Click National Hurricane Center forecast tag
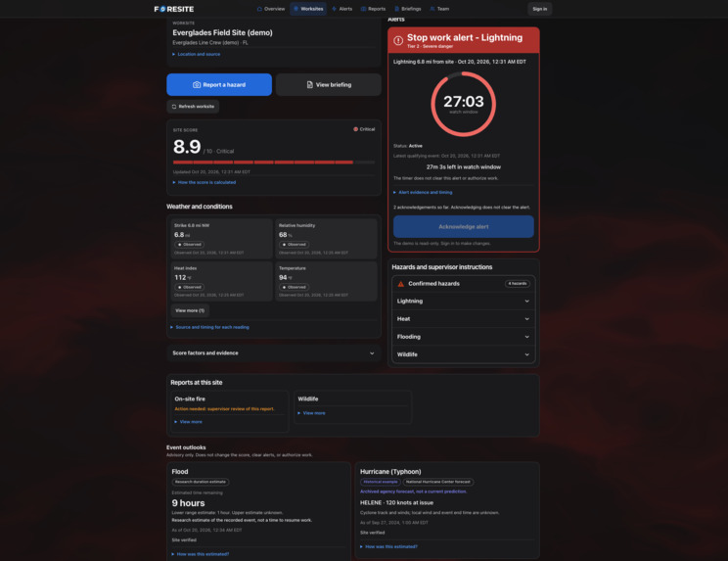 point(438,482)
